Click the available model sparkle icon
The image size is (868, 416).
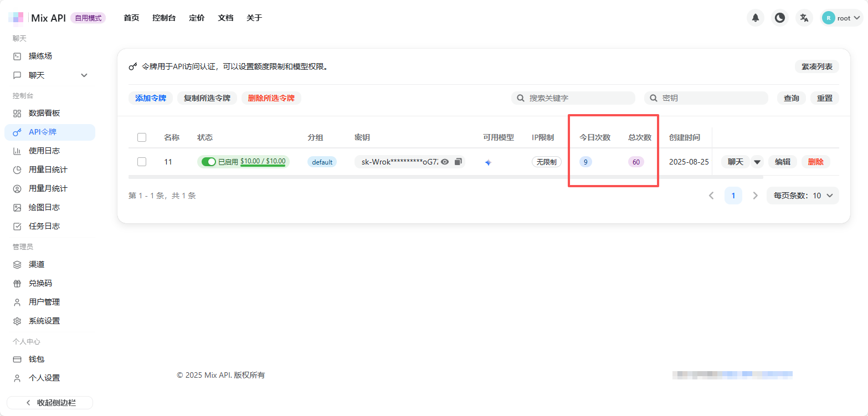click(x=488, y=162)
